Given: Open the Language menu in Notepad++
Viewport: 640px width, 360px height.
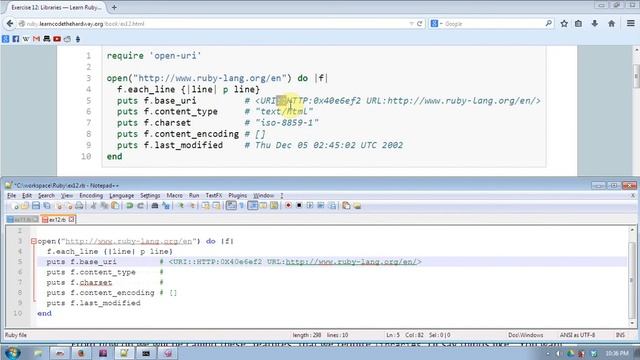Looking at the screenshot, I should (x=121, y=196).
